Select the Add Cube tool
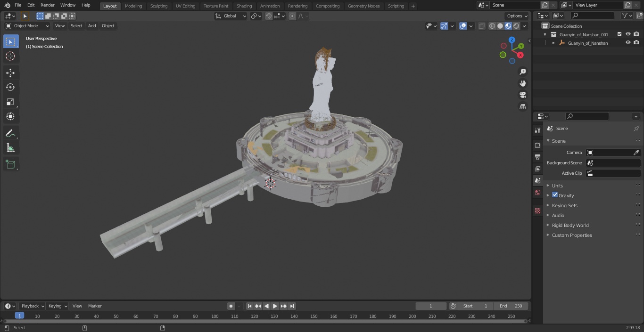Screen dimensions: 644x332 10,164
